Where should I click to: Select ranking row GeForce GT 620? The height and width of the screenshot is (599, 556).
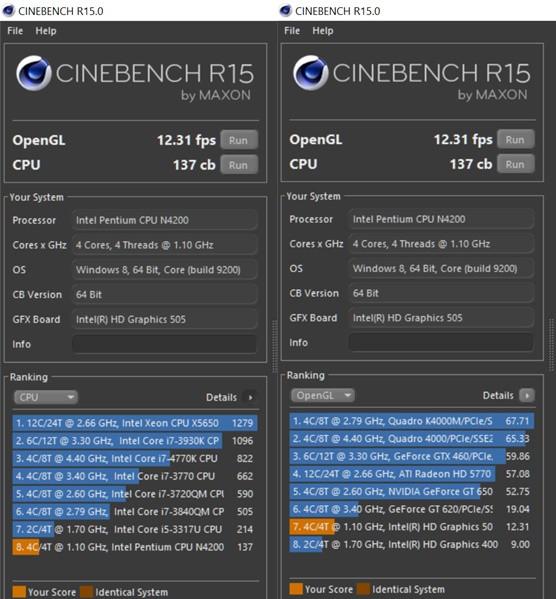pos(412,509)
